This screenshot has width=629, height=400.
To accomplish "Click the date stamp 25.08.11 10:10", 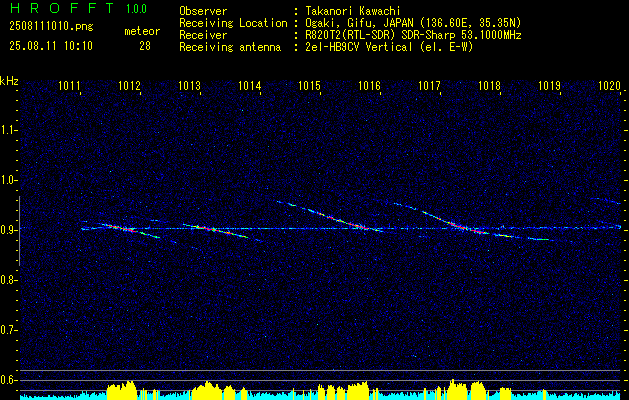I will 51,46.
